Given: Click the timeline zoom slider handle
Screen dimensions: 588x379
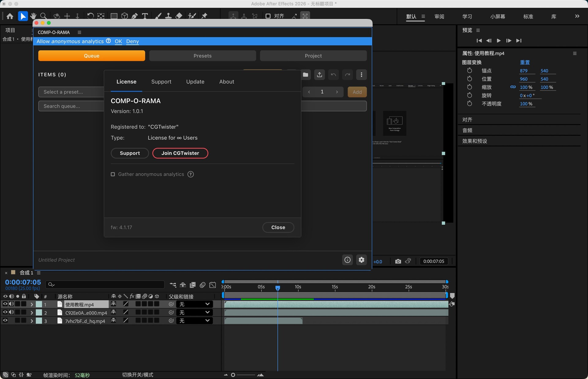Looking at the screenshot, I should pyautogui.click(x=233, y=375).
